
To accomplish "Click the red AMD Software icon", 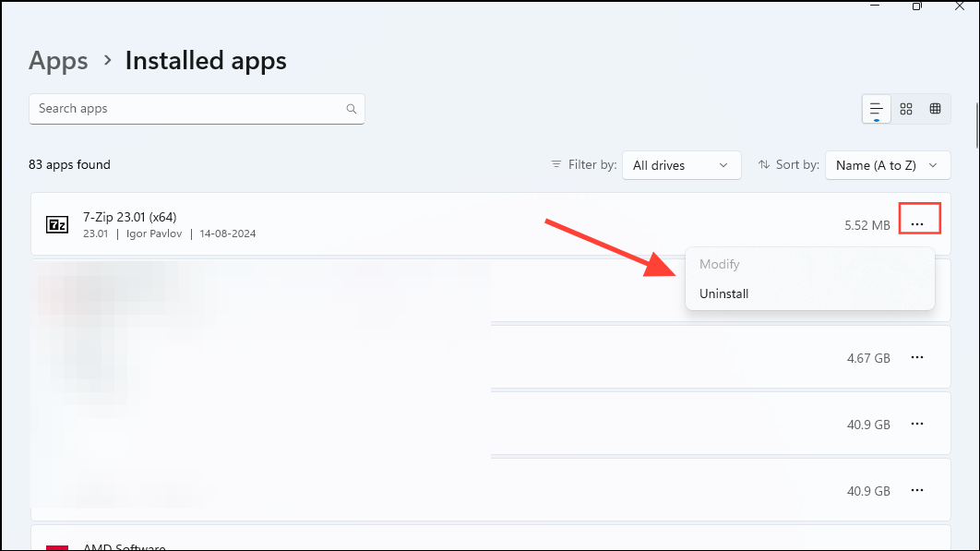I will [57, 547].
